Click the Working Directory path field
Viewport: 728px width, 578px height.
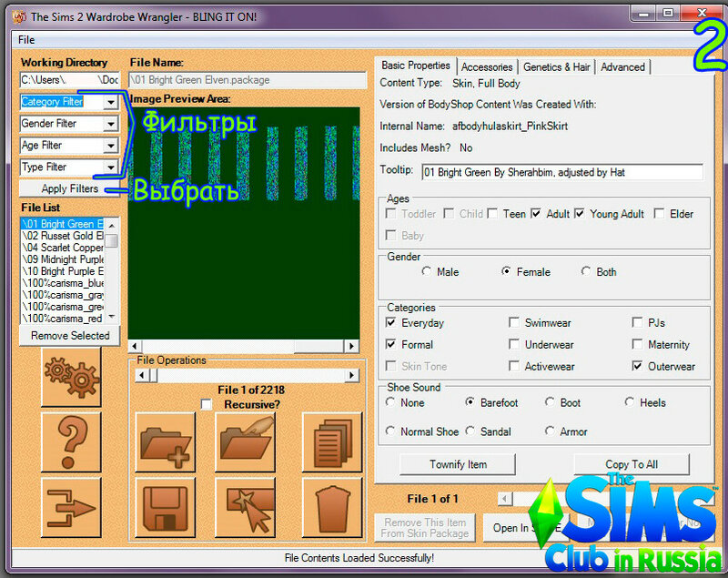coord(70,80)
